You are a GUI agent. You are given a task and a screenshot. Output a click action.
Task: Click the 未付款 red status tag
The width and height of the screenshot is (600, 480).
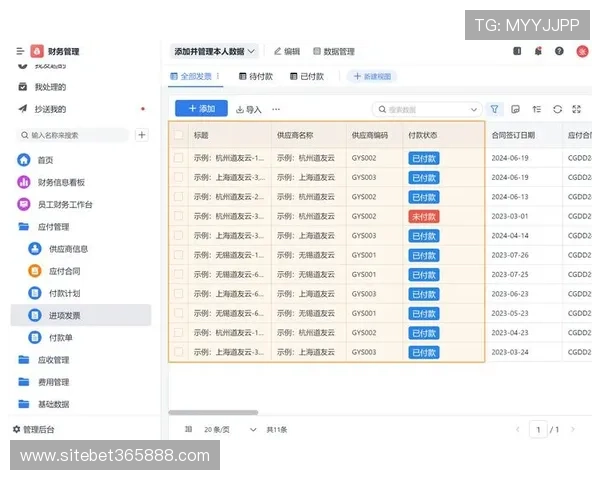[424, 216]
